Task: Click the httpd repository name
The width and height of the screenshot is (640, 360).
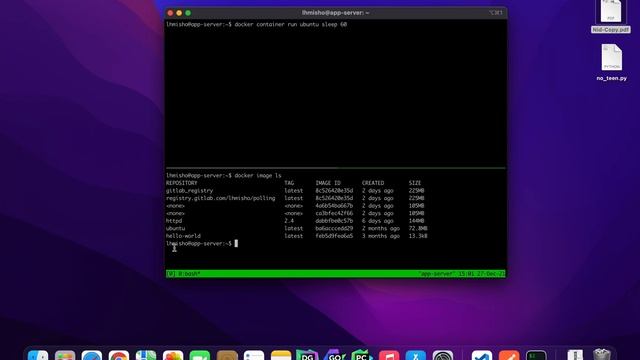Action: pos(174,221)
